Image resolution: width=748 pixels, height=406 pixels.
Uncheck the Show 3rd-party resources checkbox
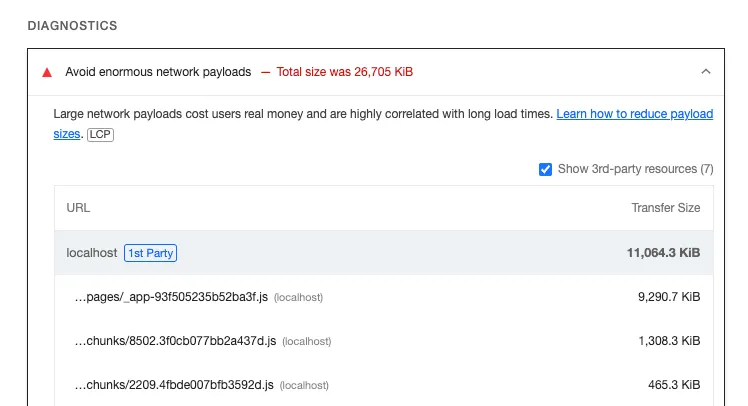point(545,169)
